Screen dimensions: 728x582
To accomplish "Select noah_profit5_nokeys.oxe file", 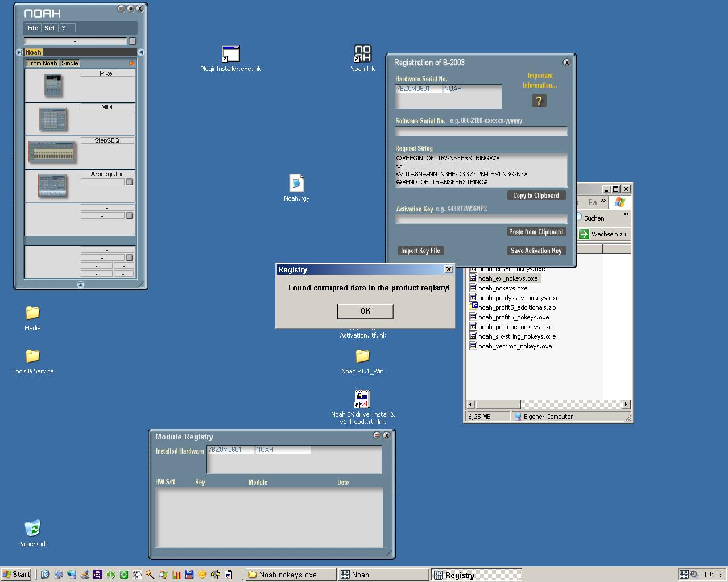I will pos(509,317).
